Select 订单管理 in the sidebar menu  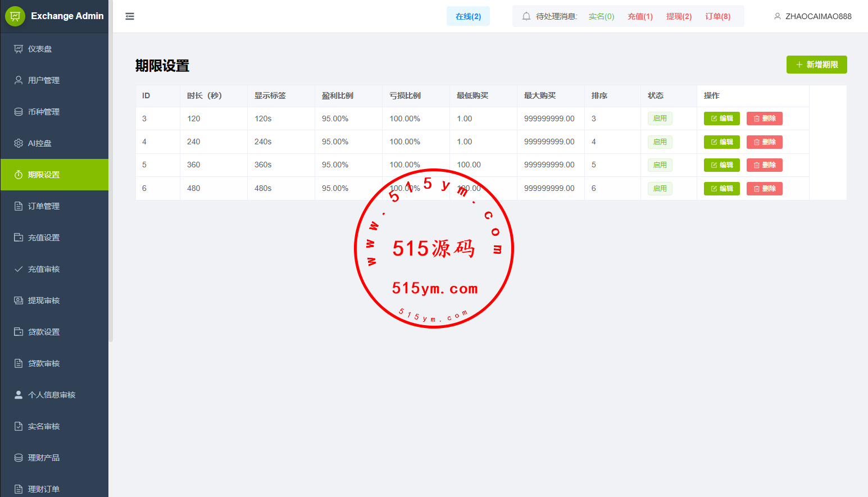43,206
